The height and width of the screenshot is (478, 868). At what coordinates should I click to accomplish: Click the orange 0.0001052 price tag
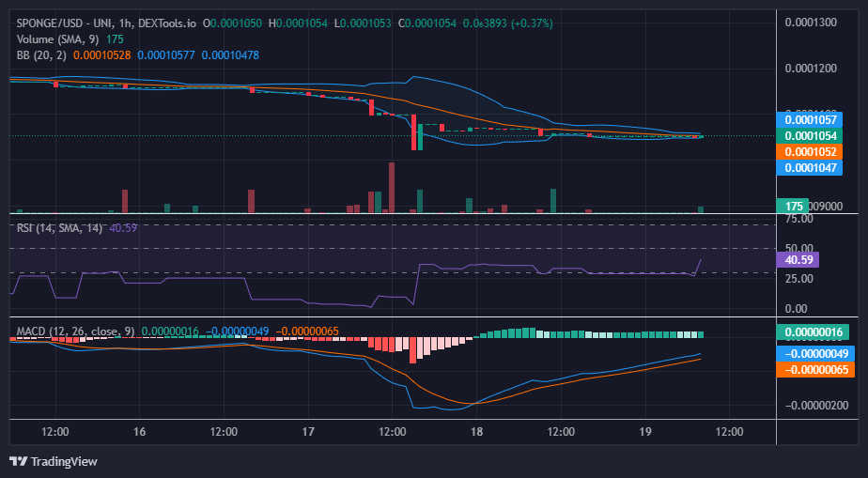tap(810, 151)
